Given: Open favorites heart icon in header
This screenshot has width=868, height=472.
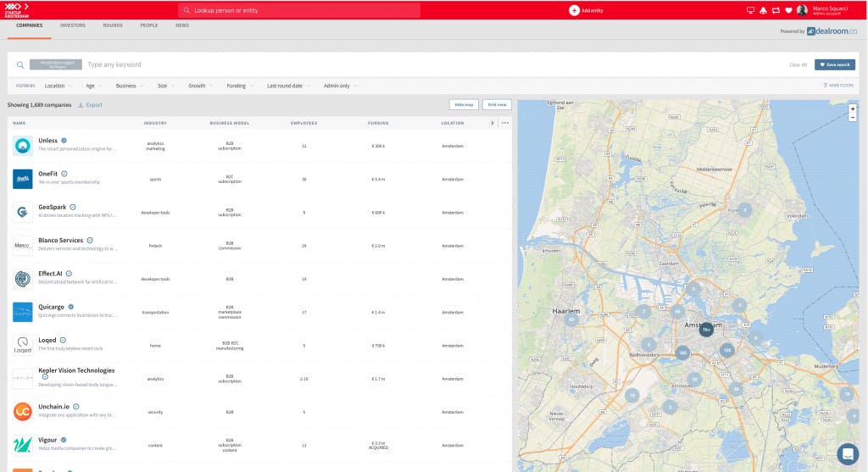Looking at the screenshot, I should pos(787,10).
